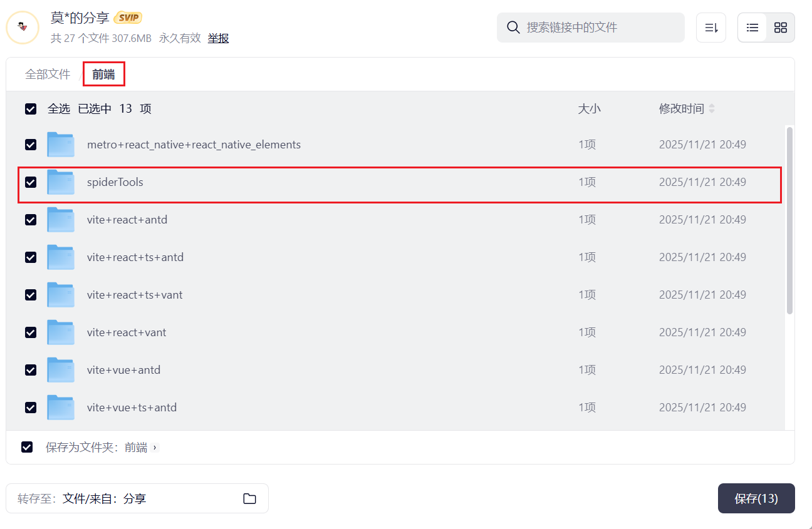Click folder icon of vite+vue+antd

(x=61, y=370)
